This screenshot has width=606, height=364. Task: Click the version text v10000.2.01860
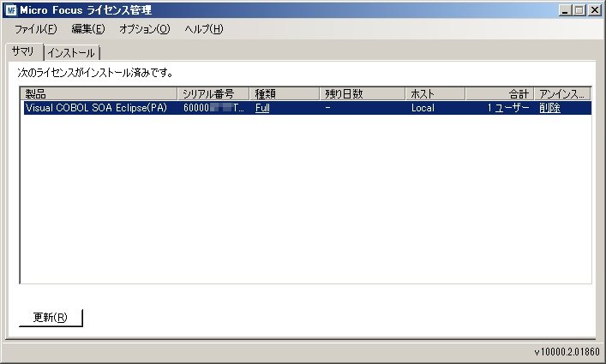[567, 352]
